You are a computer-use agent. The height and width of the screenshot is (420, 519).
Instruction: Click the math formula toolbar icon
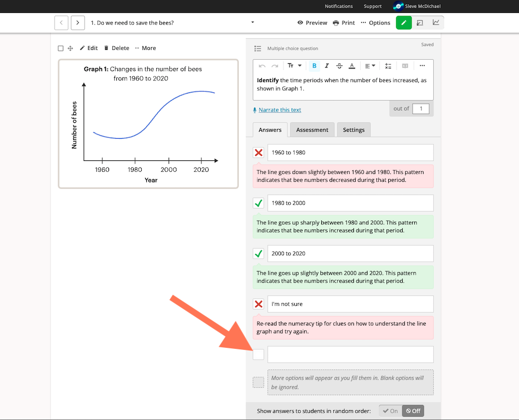click(388, 66)
